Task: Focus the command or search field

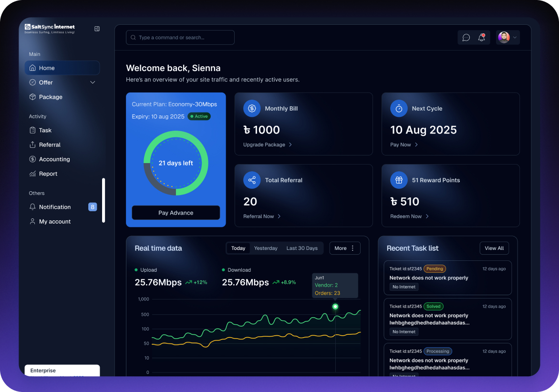Action: tap(180, 38)
